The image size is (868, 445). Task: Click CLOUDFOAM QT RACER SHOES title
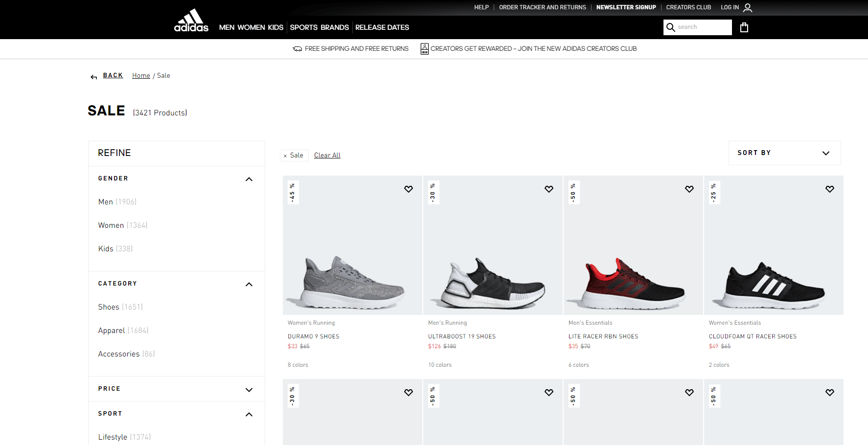753,336
